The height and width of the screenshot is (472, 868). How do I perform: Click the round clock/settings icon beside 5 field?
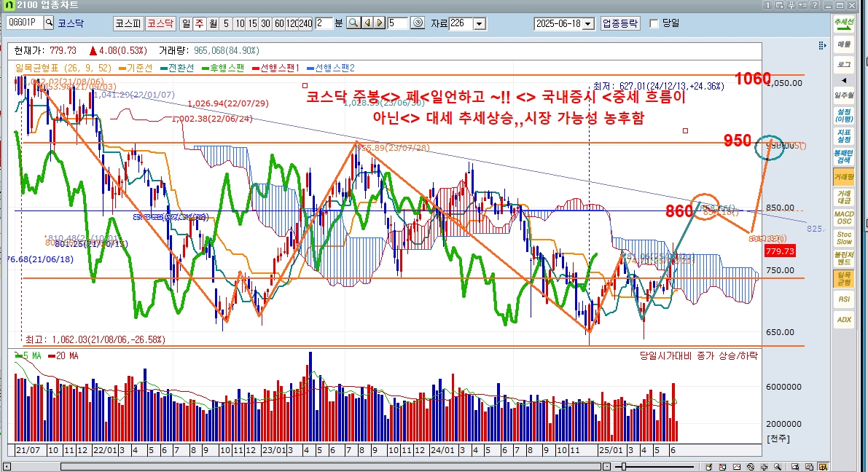(x=418, y=23)
